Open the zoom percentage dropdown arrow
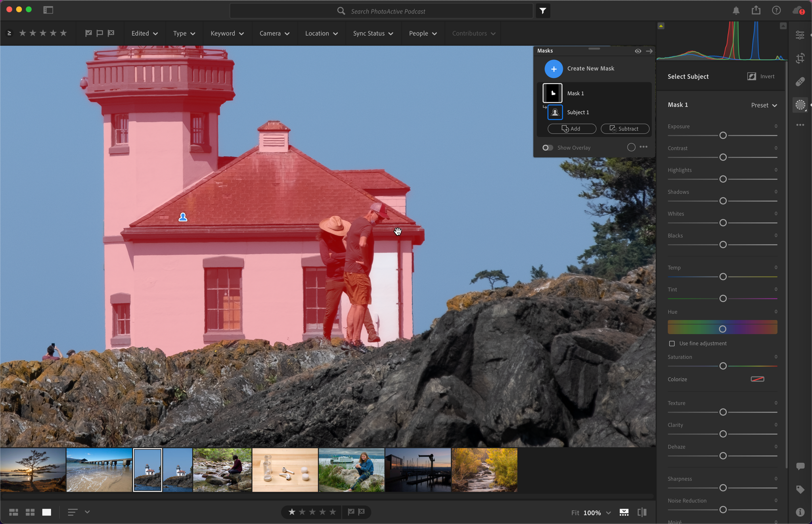Image resolution: width=812 pixels, height=524 pixels. [x=608, y=513]
